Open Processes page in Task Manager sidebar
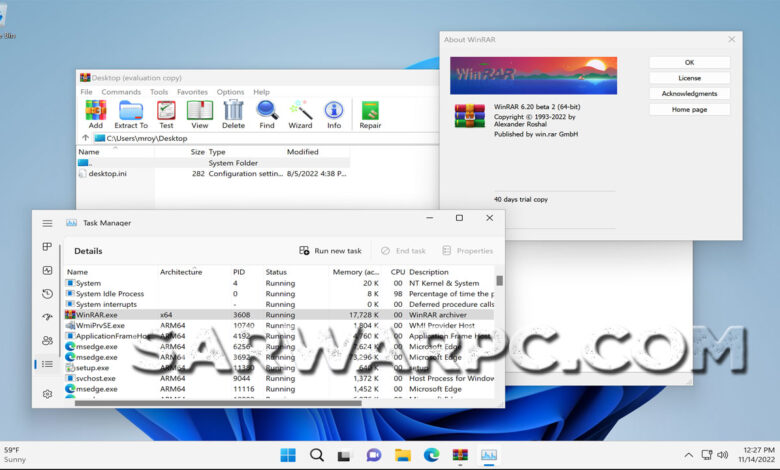Viewport: 780px width, 470px height. pos(47,247)
